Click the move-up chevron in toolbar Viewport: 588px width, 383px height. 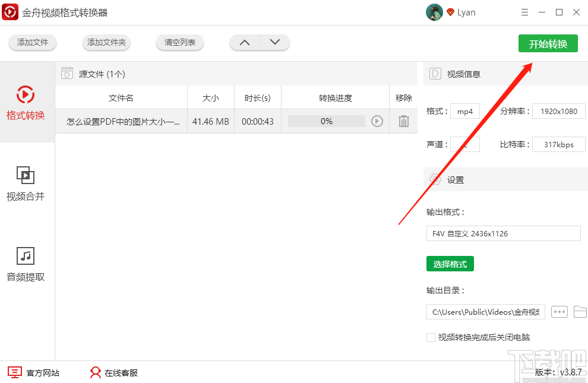point(245,42)
